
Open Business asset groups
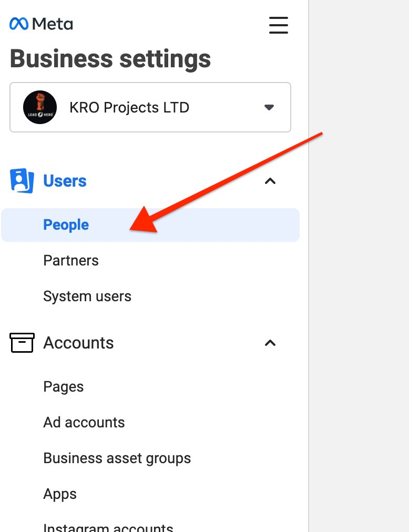point(117,458)
